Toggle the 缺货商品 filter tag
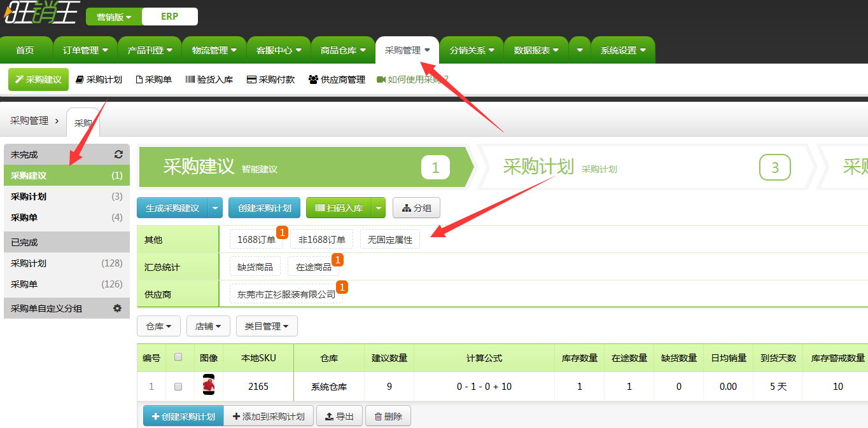This screenshot has width=868, height=428. (255, 267)
